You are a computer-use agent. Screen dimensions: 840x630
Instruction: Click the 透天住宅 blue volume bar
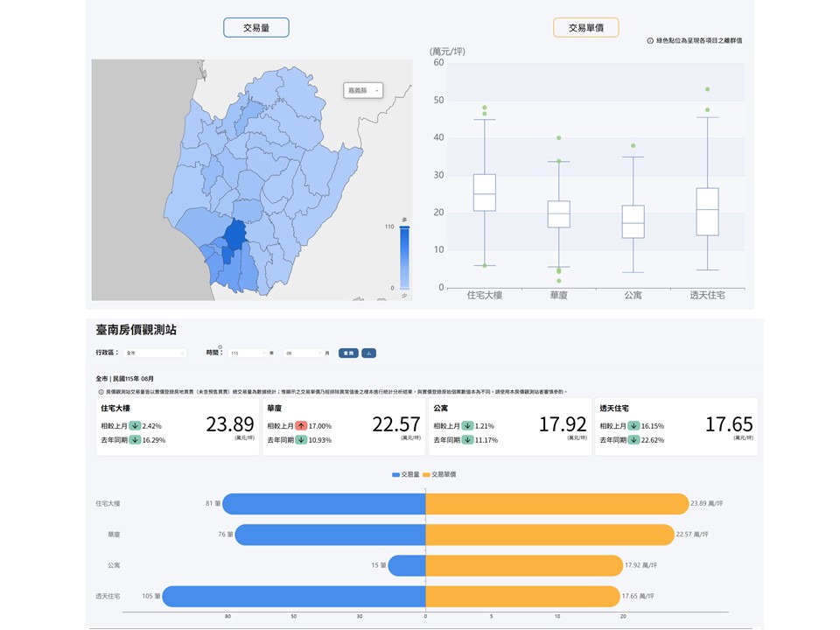tap(294, 596)
